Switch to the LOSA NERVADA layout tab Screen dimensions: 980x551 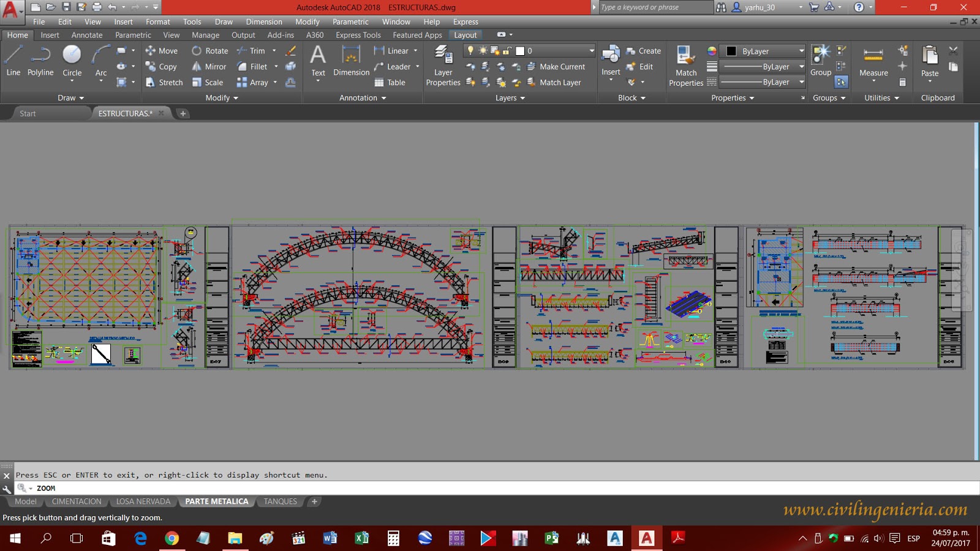tap(143, 501)
